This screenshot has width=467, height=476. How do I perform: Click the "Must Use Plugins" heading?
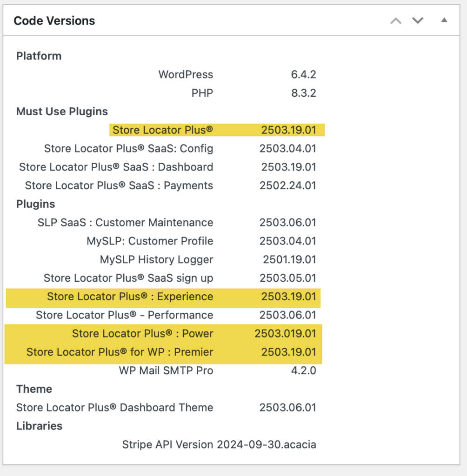click(62, 112)
